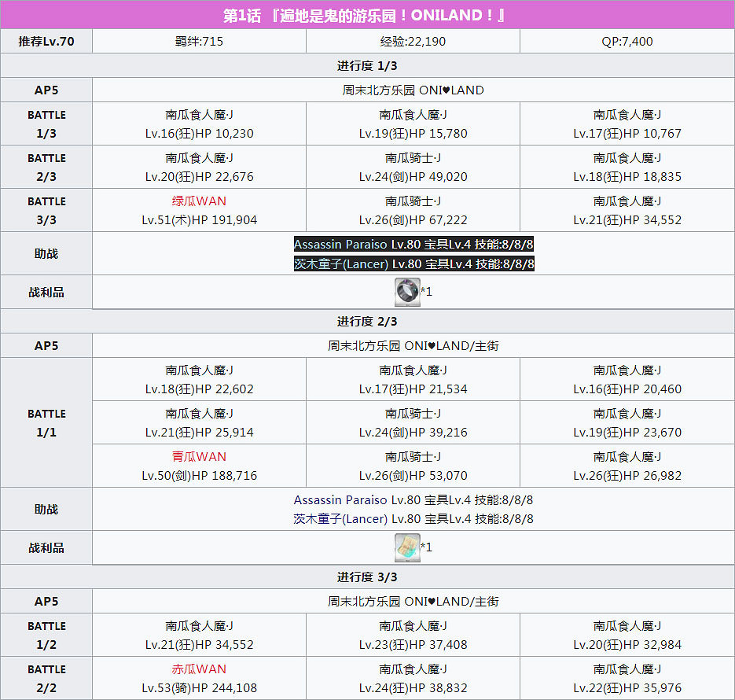The image size is (735, 700).
Task: Click the highlighted Assassin Paraiso support link
Action: 340,244
